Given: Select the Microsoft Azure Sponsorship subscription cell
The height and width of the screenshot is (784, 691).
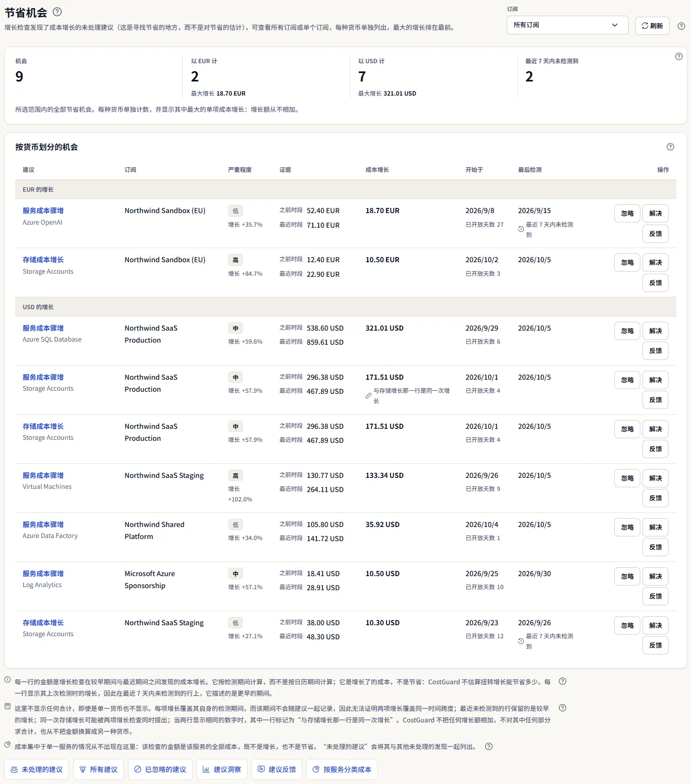Looking at the screenshot, I should (x=150, y=579).
